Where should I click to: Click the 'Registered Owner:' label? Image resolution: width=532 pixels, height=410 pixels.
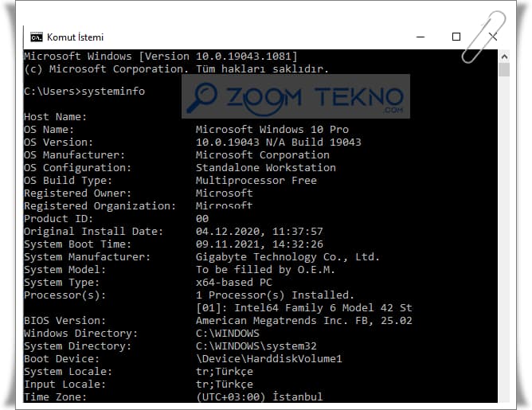coord(77,193)
